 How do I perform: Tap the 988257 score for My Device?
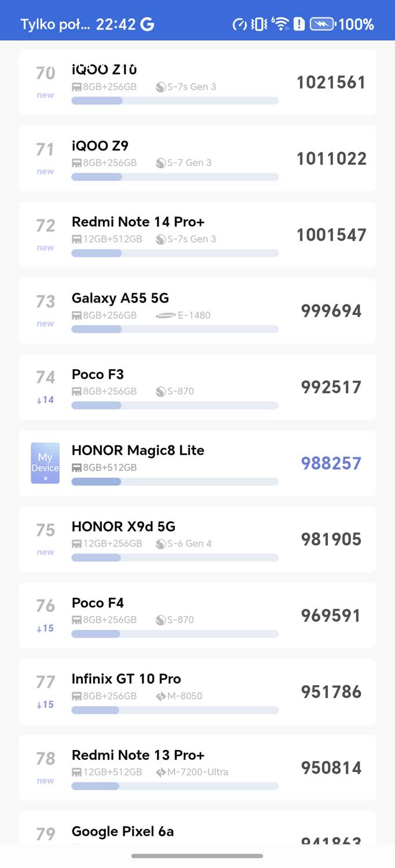tap(331, 464)
